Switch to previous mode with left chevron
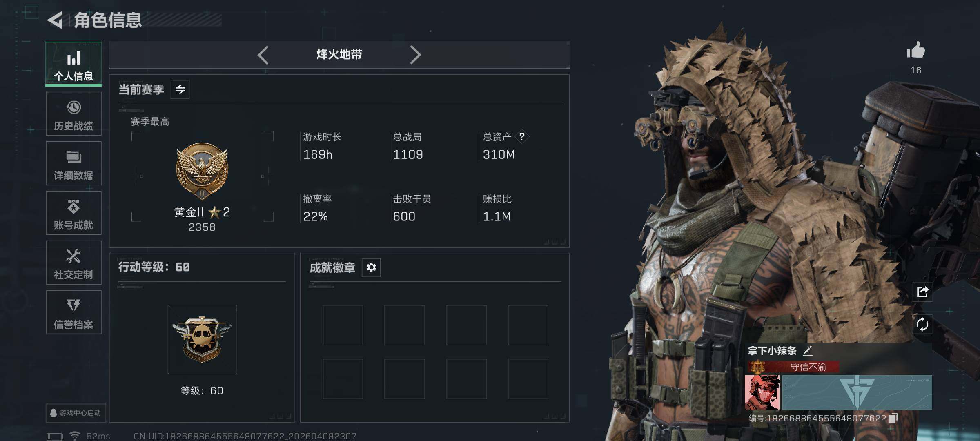 coord(263,55)
